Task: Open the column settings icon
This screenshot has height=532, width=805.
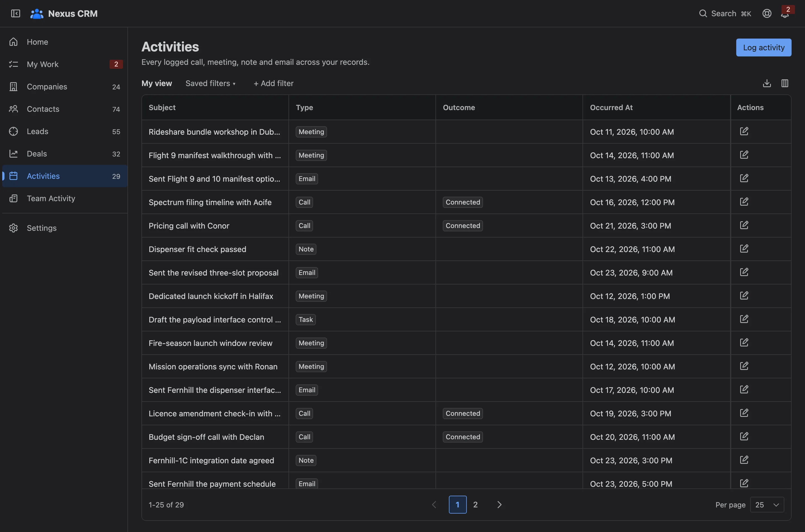Action: click(x=785, y=83)
